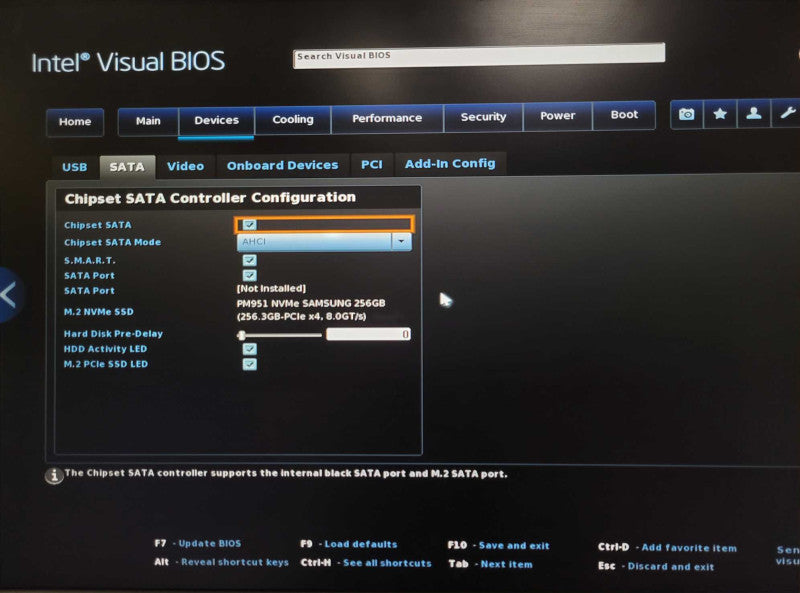
Task: Switch to the USB sub-tab
Action: [x=74, y=167]
